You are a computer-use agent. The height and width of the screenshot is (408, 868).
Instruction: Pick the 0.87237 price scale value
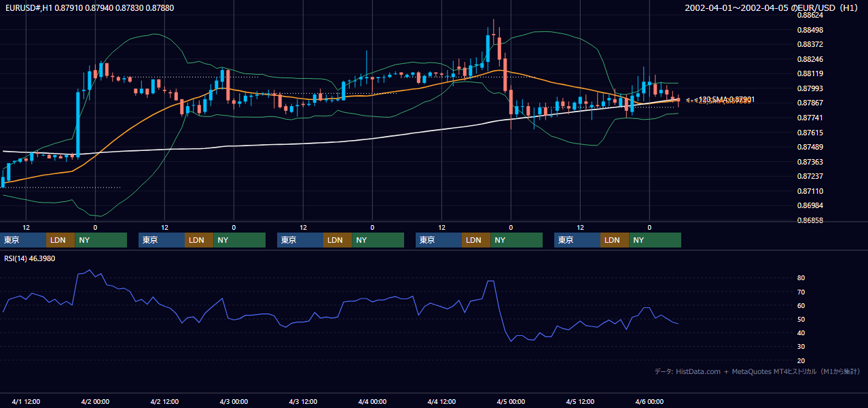click(x=810, y=176)
